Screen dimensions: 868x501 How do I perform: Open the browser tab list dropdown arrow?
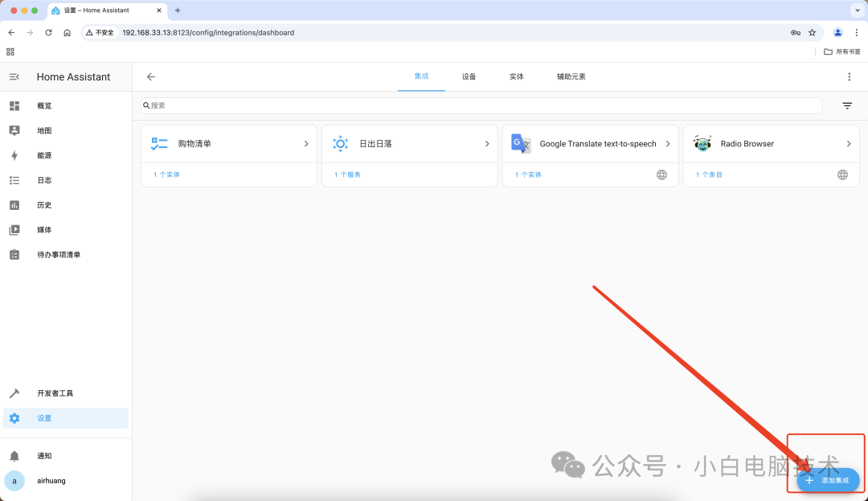[858, 10]
